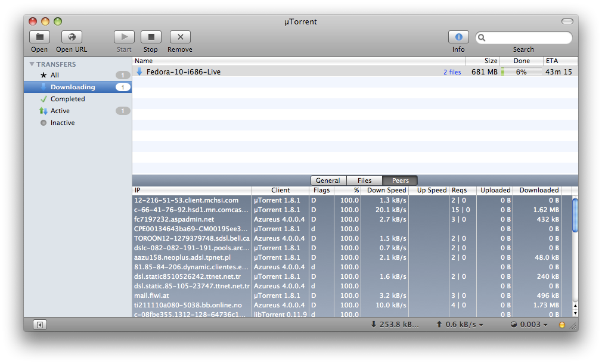Image resolution: width=602 pixels, height=364 pixels.
Task: Click the magnifier icon in search box
Action: pos(482,38)
